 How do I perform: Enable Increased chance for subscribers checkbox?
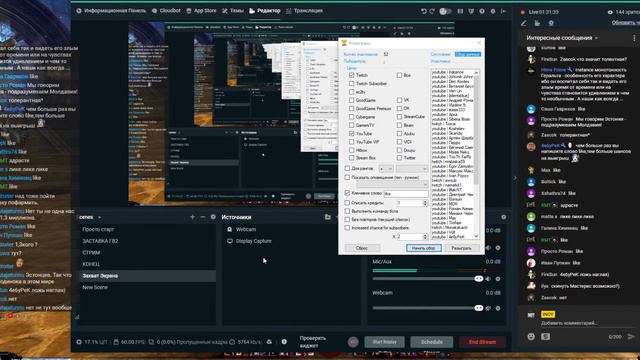click(347, 228)
